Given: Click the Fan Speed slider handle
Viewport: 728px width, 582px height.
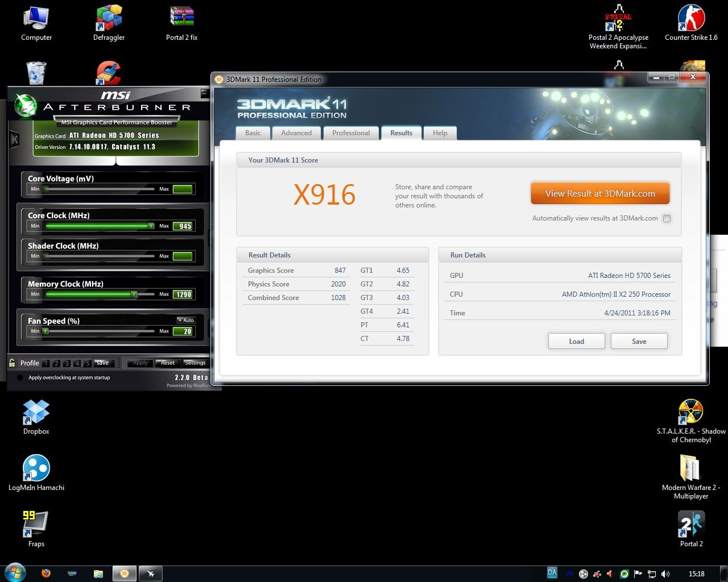Looking at the screenshot, I should click(x=45, y=331).
